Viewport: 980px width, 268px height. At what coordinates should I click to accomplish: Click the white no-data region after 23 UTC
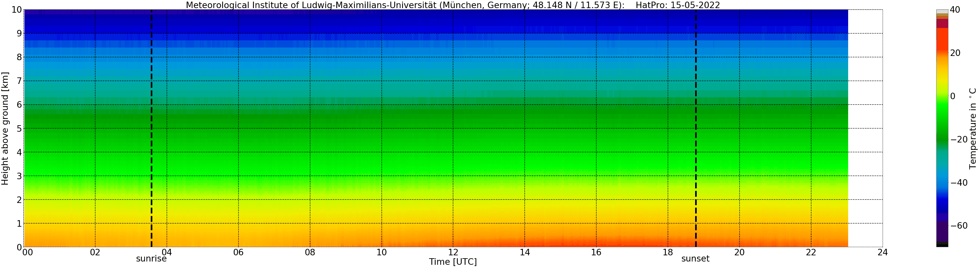pos(865,128)
